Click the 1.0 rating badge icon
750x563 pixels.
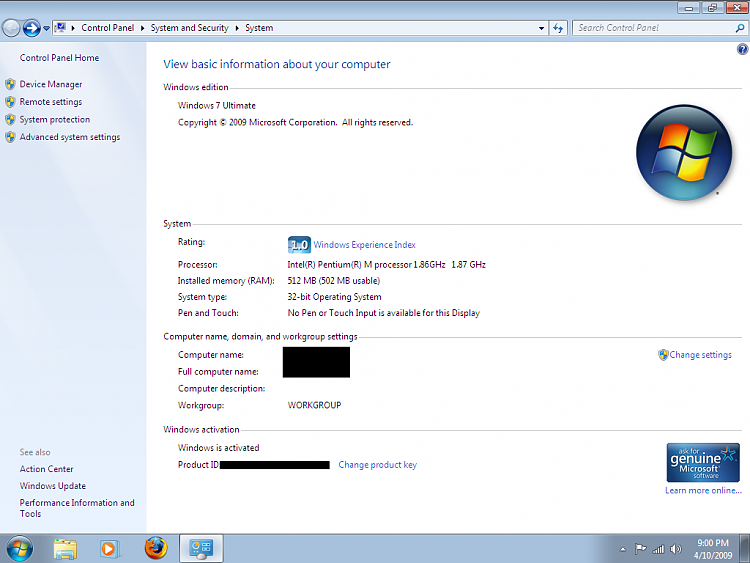[299, 245]
